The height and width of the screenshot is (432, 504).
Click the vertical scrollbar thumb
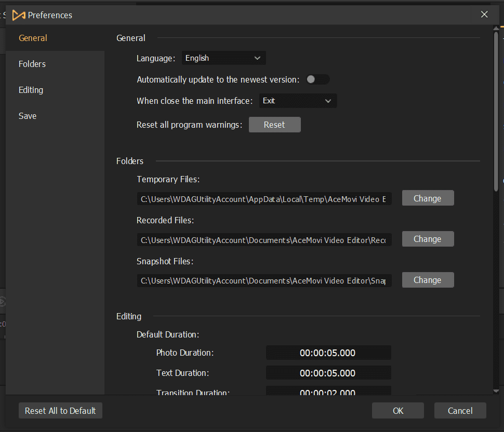[496, 111]
